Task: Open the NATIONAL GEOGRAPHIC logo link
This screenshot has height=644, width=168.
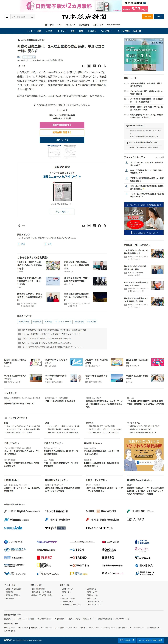Action: [44, 566]
